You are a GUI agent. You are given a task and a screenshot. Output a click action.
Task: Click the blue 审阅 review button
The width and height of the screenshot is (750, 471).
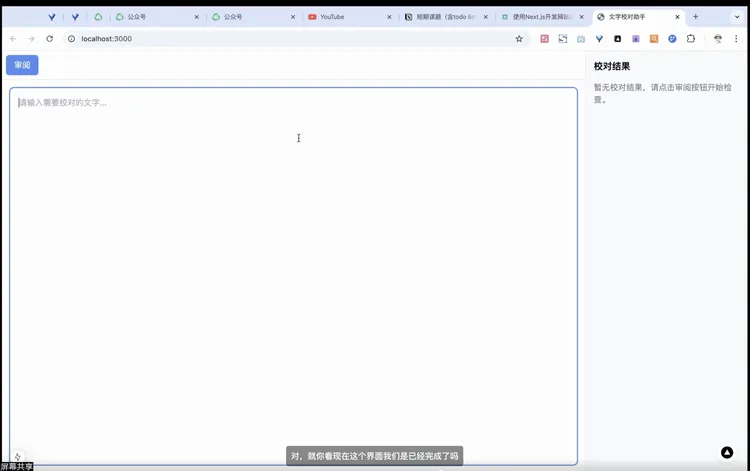click(x=22, y=65)
